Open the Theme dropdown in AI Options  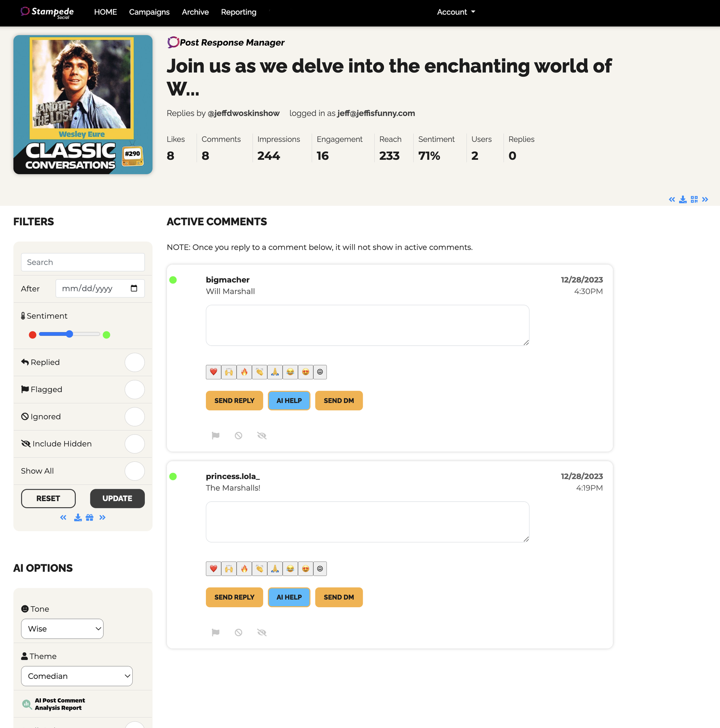pyautogui.click(x=76, y=676)
